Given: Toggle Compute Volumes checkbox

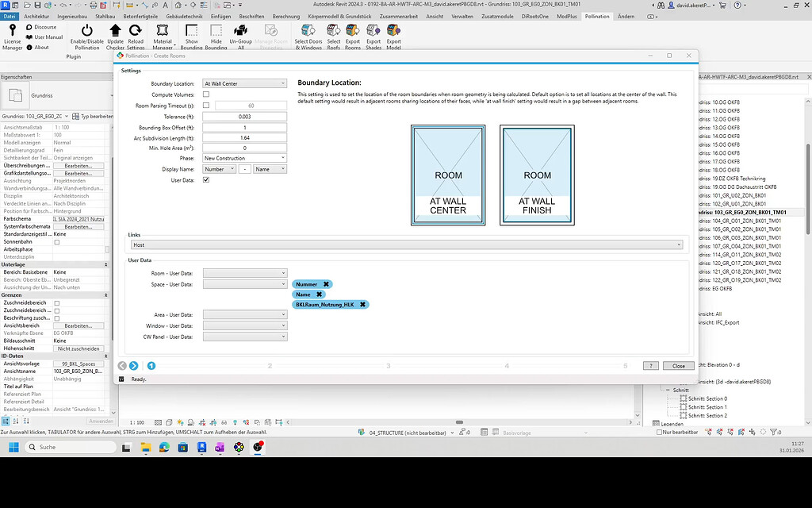Looking at the screenshot, I should [x=206, y=94].
